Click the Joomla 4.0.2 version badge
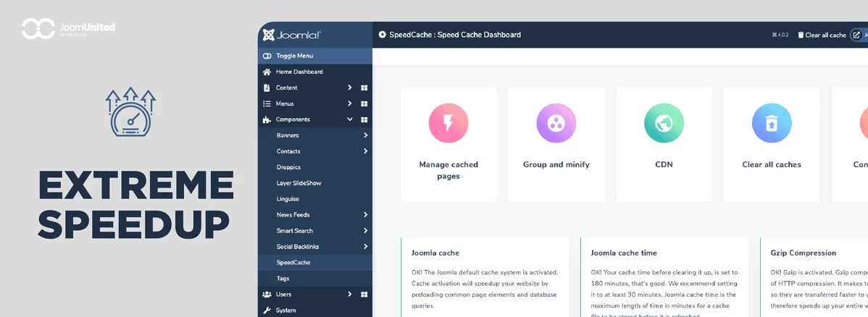The height and width of the screenshot is (317, 868). (780, 35)
